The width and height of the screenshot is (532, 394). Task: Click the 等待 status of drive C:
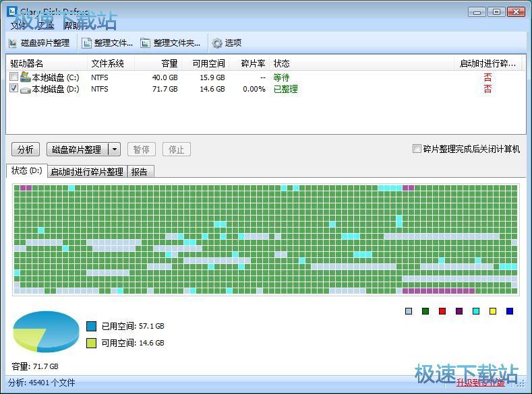(x=281, y=77)
